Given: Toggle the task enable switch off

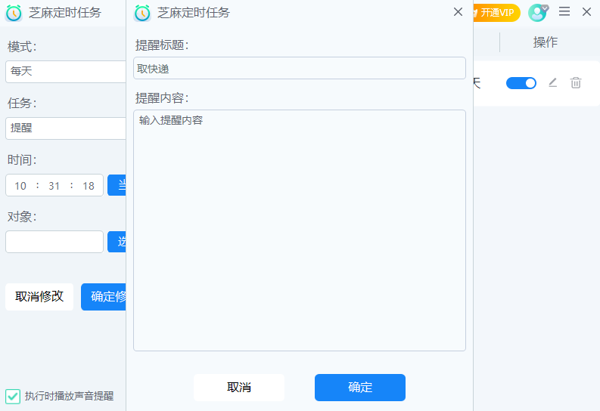Looking at the screenshot, I should [x=521, y=83].
